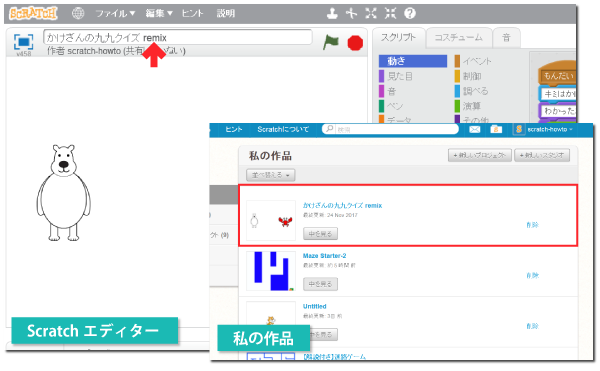Start project with green flag

[331, 42]
